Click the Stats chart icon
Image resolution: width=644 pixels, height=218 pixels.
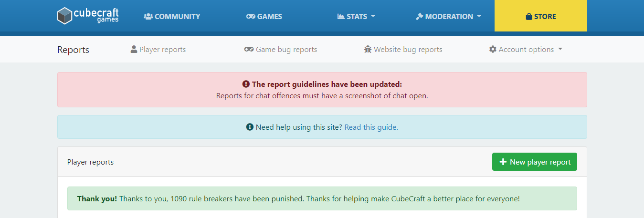341,16
